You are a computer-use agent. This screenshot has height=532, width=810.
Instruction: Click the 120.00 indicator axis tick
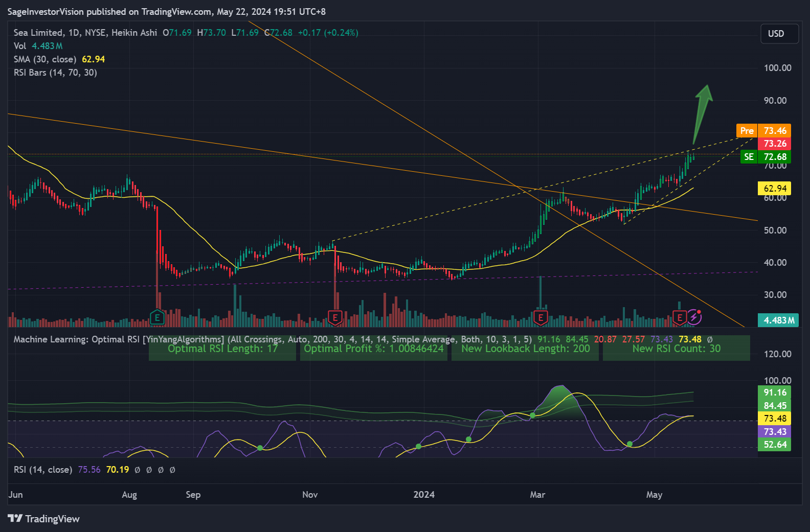pyautogui.click(x=778, y=354)
